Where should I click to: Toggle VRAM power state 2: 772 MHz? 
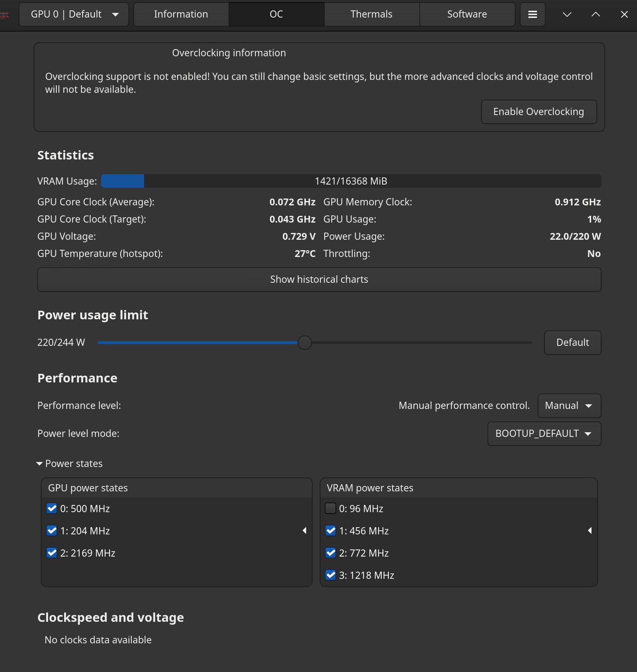[x=331, y=553]
